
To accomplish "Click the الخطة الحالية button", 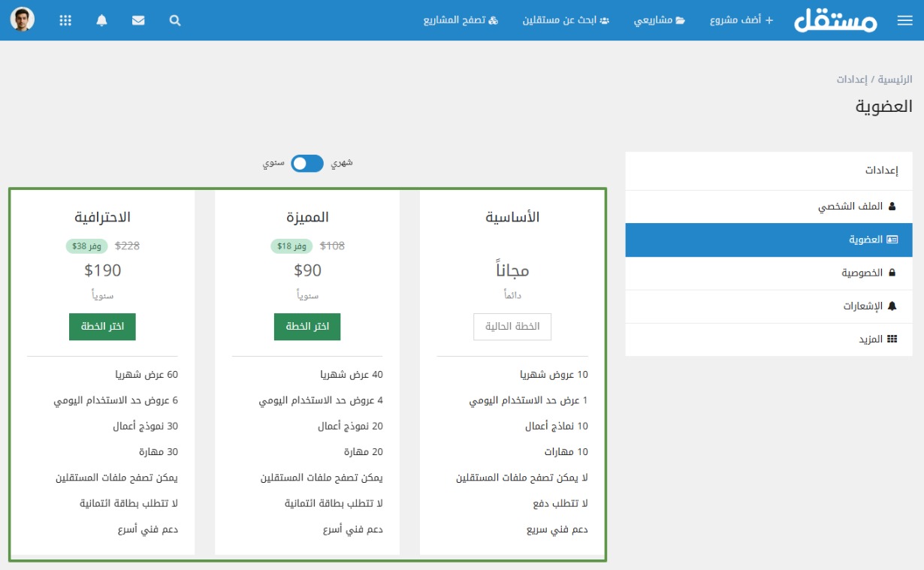I will coord(512,327).
